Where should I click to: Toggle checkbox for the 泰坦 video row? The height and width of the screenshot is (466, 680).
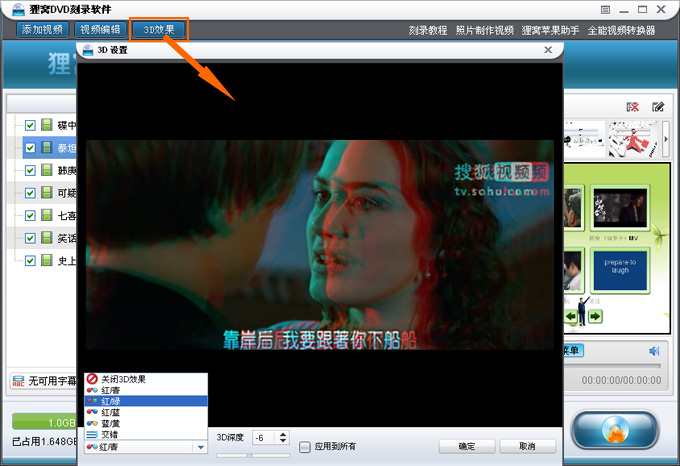[x=30, y=148]
